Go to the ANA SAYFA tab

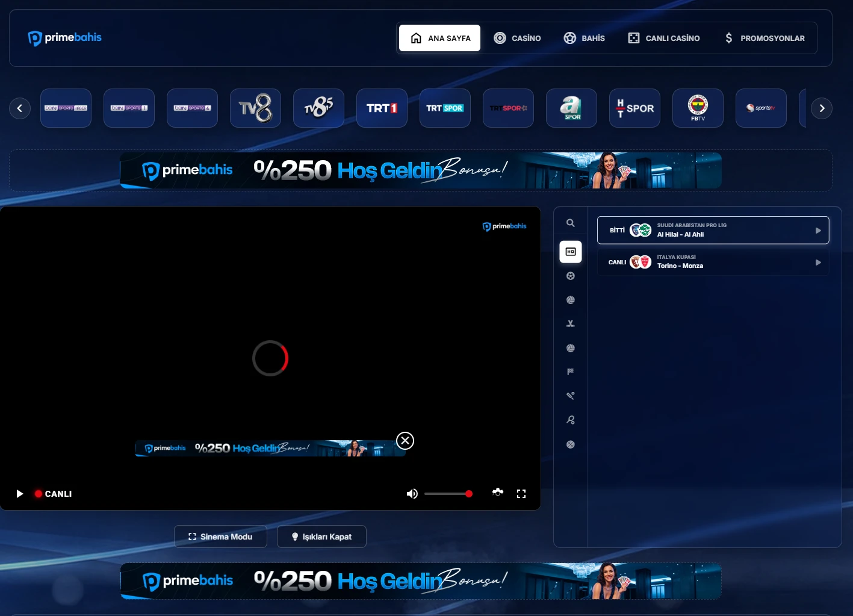439,38
